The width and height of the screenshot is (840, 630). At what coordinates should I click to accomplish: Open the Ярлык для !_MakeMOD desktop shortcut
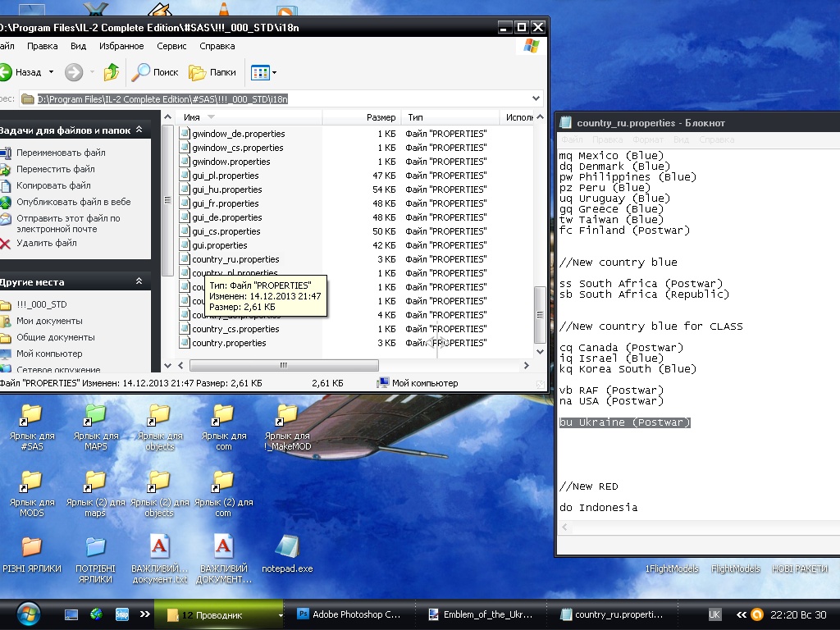tap(287, 414)
